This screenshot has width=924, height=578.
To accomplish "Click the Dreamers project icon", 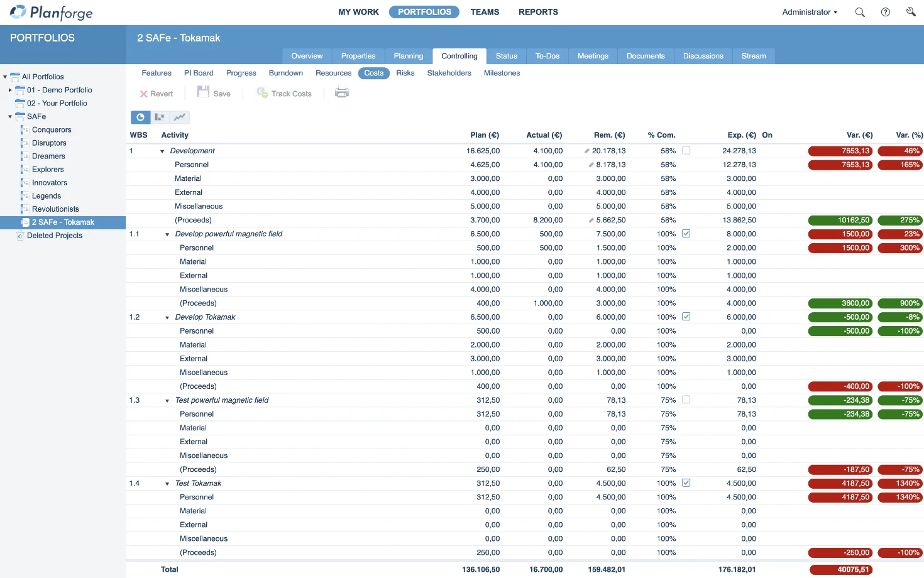I will 25,156.
